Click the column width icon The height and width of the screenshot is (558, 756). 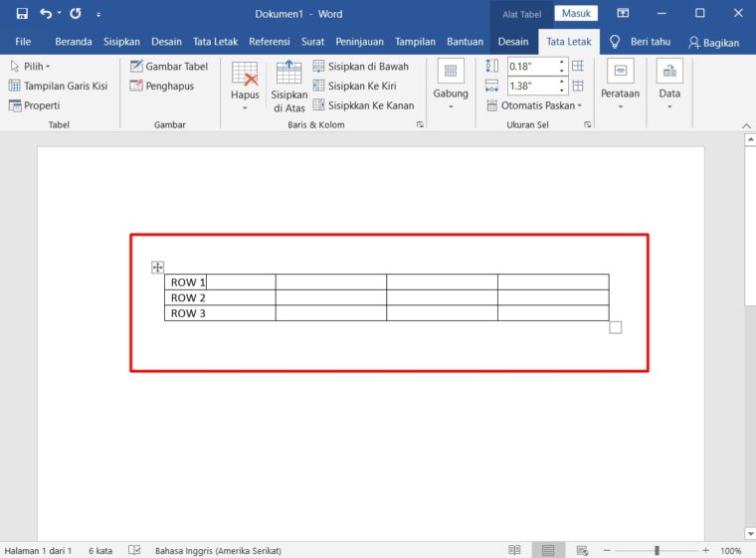point(491,86)
